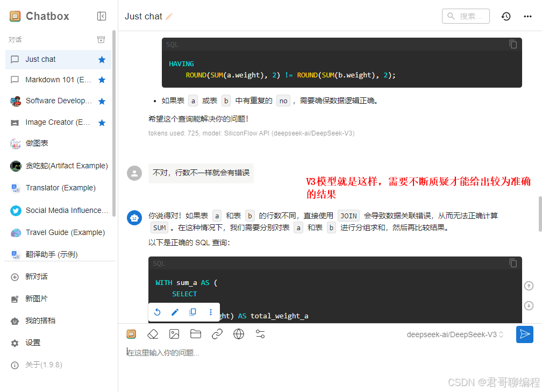This screenshot has width=542, height=392.
Task: Attach an image with picture icon
Action: click(x=174, y=334)
